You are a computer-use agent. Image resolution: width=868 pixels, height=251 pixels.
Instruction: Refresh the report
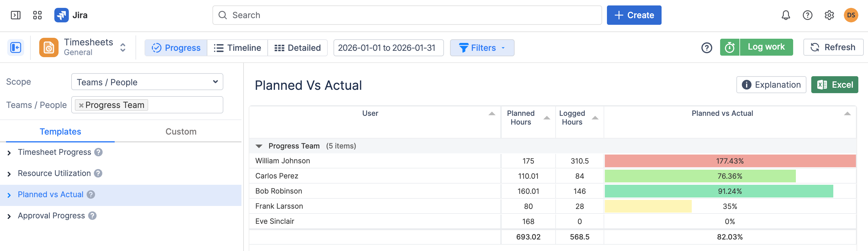pyautogui.click(x=833, y=47)
